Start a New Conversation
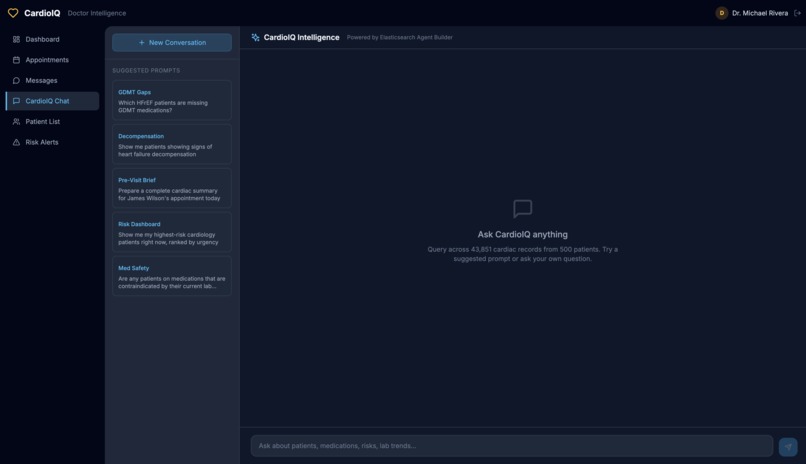This screenshot has height=464, width=806. click(172, 43)
